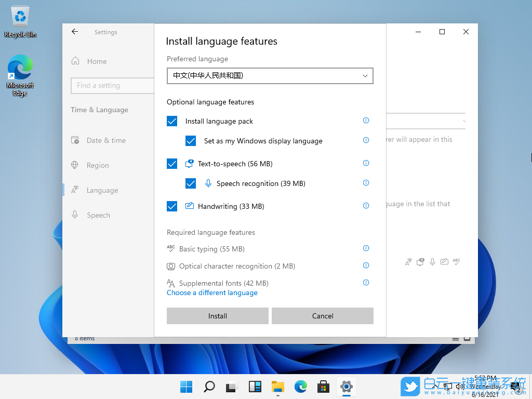Switch to the Speech section in sidebar
Viewport: 532px width, 399px height.
pos(98,215)
